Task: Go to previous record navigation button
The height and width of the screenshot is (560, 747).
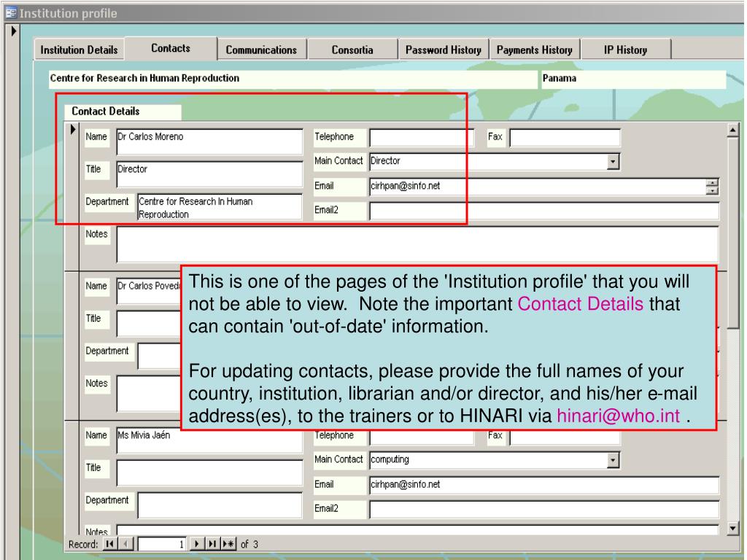Action: (125, 544)
